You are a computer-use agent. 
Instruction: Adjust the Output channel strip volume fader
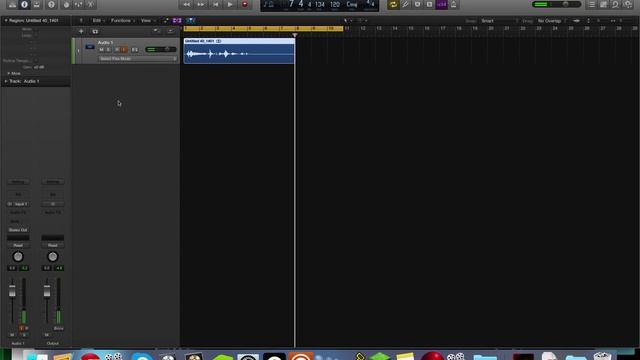(47, 291)
